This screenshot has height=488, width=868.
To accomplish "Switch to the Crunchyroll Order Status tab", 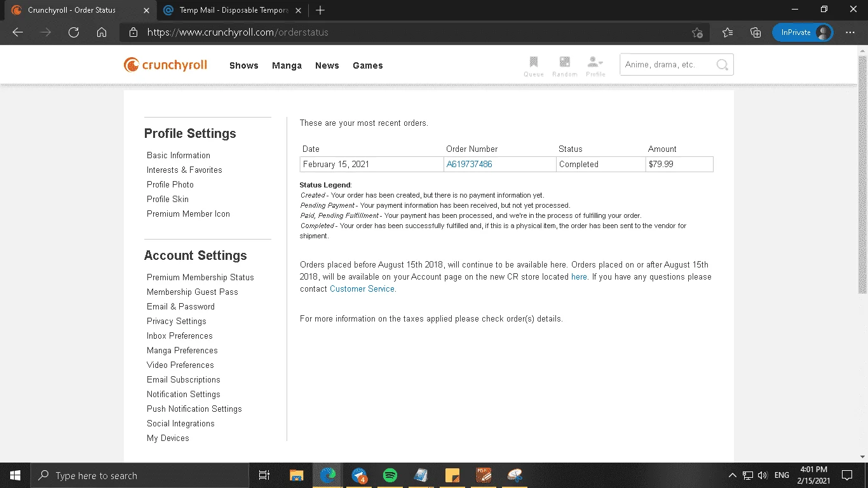I will tap(80, 10).
